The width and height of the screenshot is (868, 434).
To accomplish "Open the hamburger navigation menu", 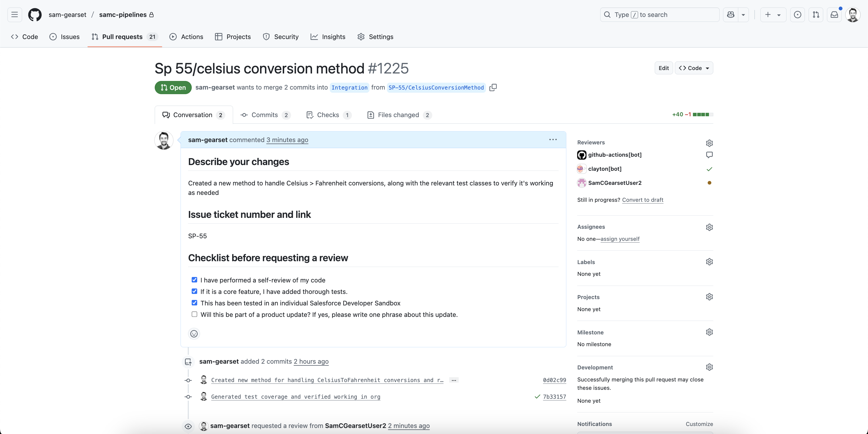I will (x=14, y=14).
